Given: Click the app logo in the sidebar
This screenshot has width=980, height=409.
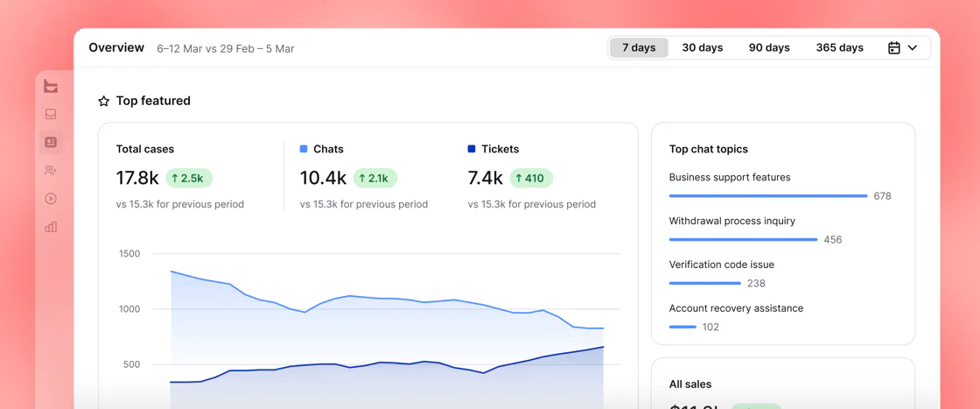Looking at the screenshot, I should pos(51,87).
